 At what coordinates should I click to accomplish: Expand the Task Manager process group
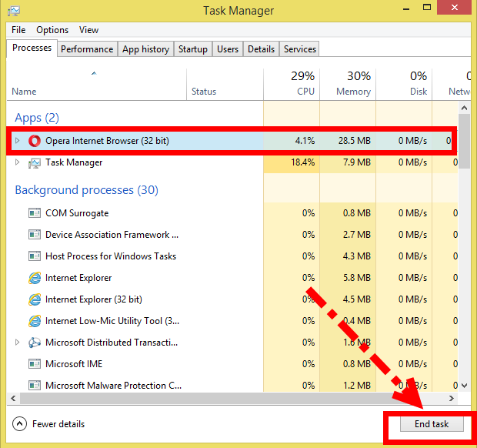[x=18, y=162]
